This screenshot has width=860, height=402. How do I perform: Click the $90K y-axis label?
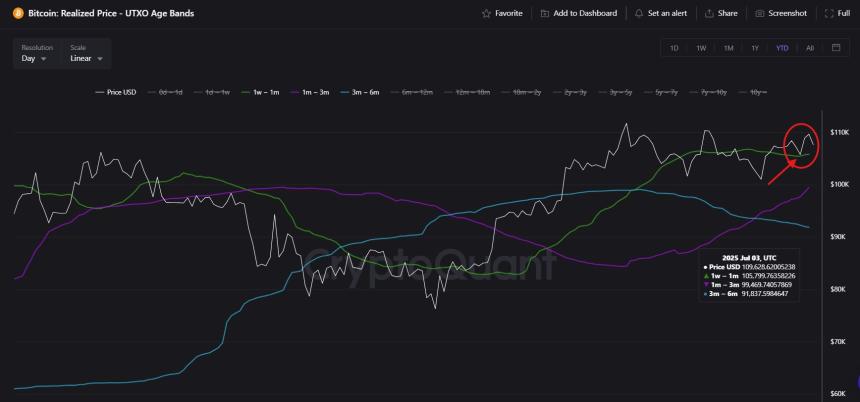(840, 237)
